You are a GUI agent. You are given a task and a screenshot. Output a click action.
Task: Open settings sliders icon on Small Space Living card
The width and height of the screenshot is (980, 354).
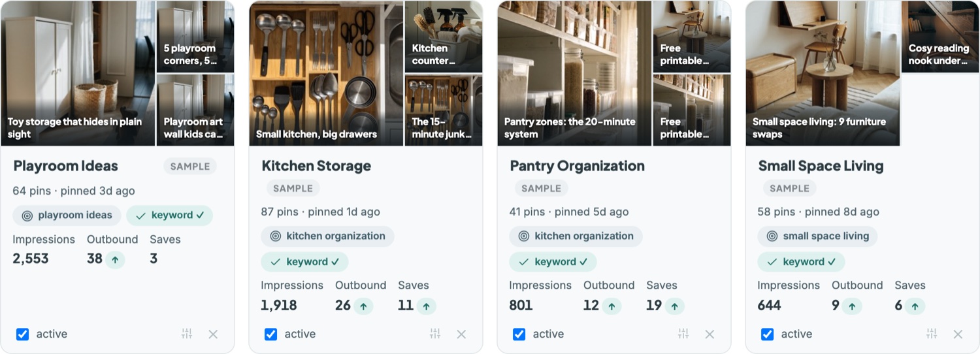[x=932, y=334]
